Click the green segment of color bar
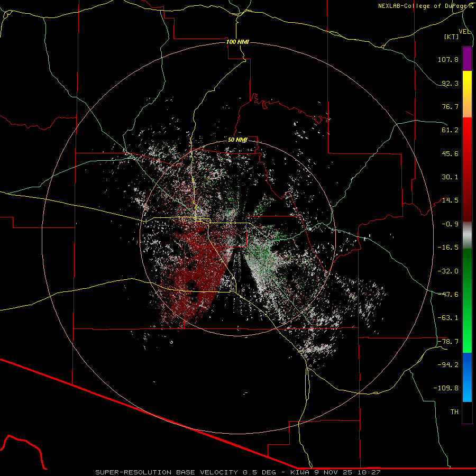Screen dimensions: 476x476 [467, 300]
